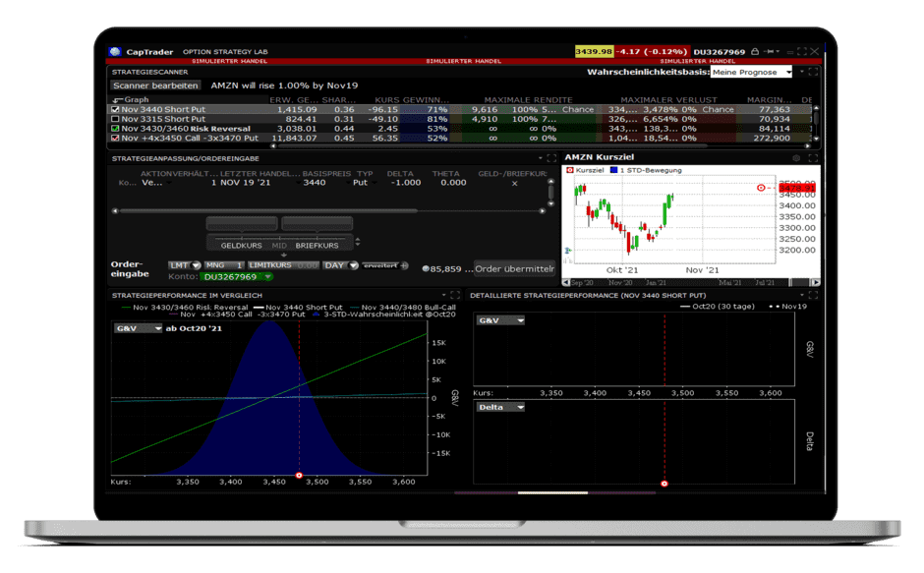Viewport: 924px width, 573px height.
Task: Open the G&V dropdown in the detailed performance chart
Action: click(500, 320)
